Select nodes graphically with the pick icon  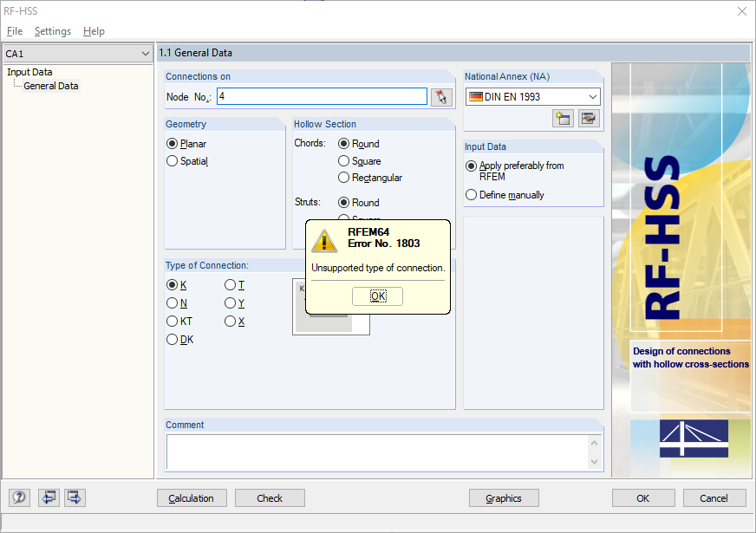tap(441, 97)
